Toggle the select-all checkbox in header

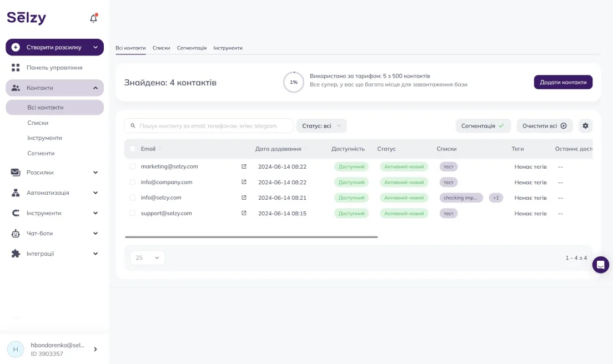[x=133, y=149]
